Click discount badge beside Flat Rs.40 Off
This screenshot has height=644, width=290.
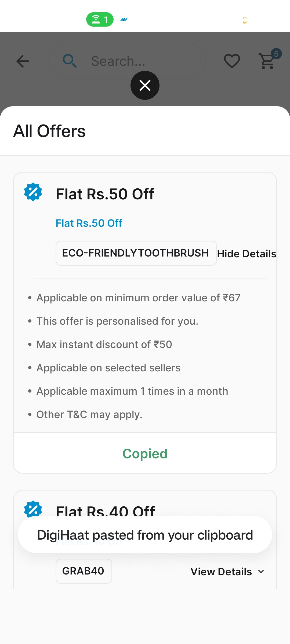click(33, 509)
